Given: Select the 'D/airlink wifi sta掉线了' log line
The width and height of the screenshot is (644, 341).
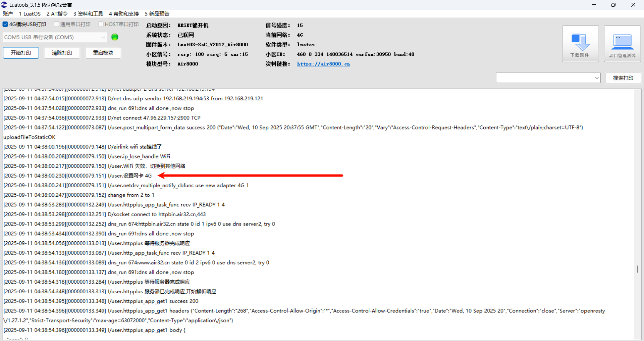Looking at the screenshot, I should 83,147.
